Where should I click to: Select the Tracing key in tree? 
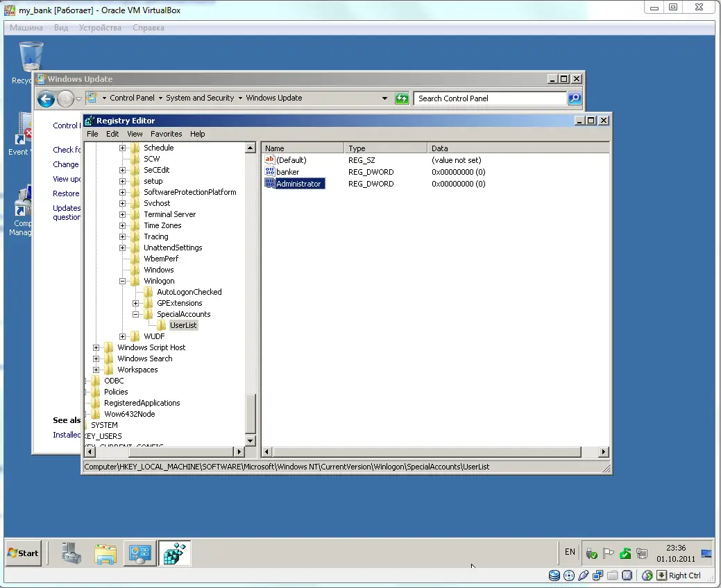point(156,236)
